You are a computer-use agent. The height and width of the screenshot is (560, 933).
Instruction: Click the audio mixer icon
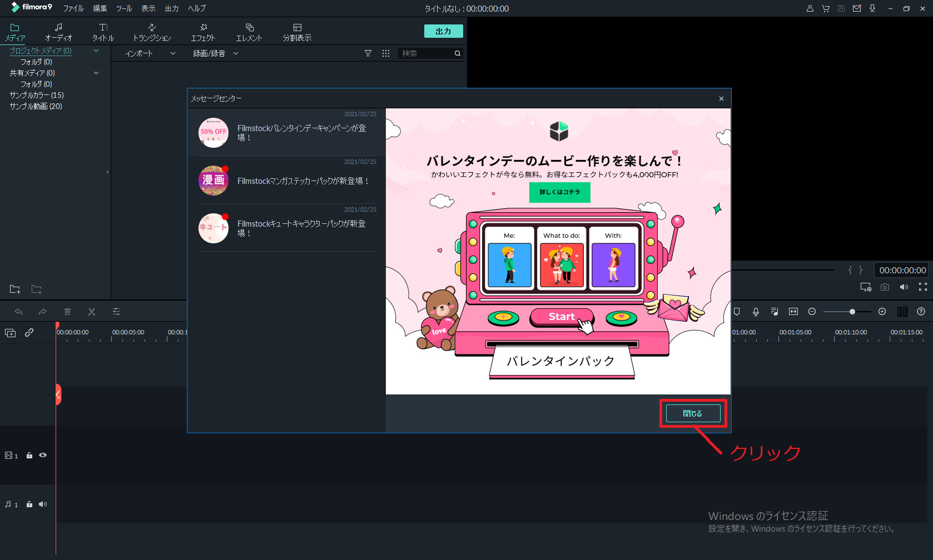coord(775,312)
